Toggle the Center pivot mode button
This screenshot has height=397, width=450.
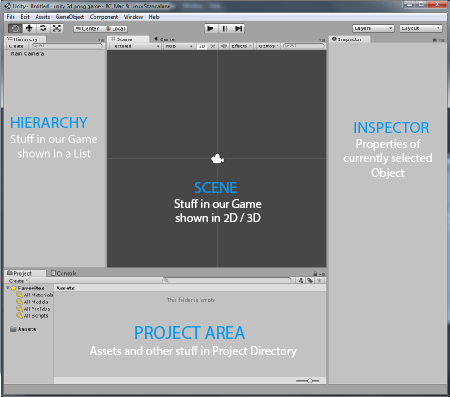[87, 29]
